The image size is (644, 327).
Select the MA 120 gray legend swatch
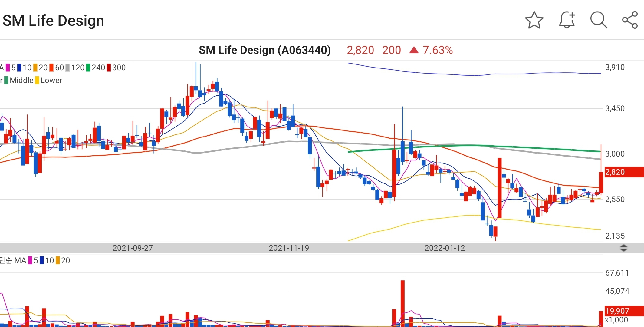pyautogui.click(x=68, y=68)
